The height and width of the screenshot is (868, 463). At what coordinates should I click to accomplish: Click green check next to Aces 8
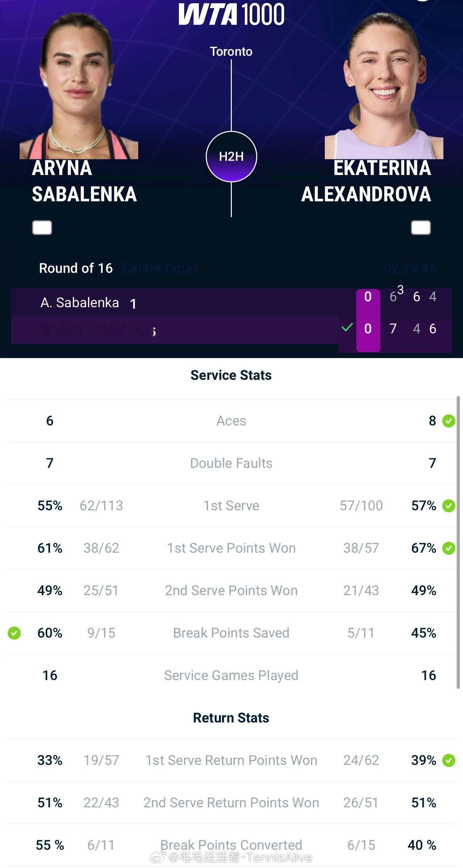point(449,420)
